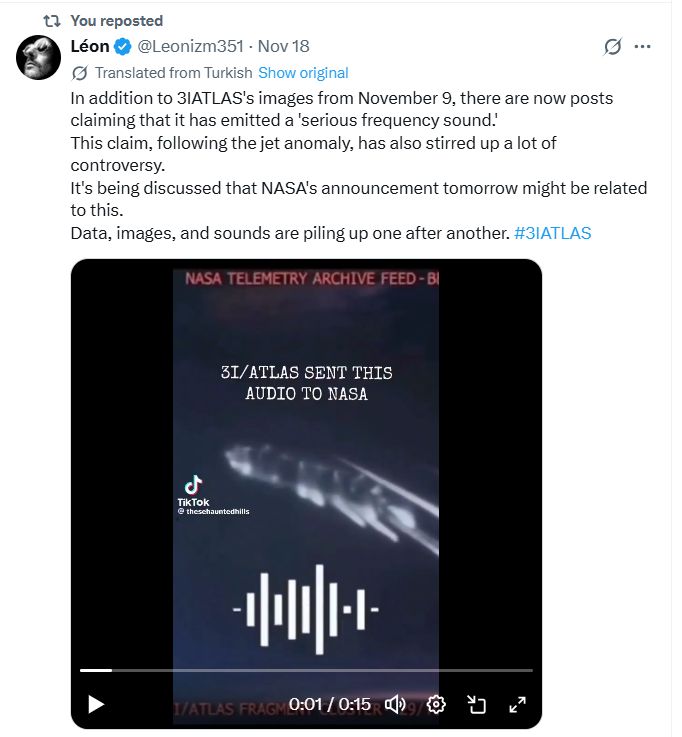Play the 3I/ATLAS video
682x737 pixels.
[x=96, y=704]
